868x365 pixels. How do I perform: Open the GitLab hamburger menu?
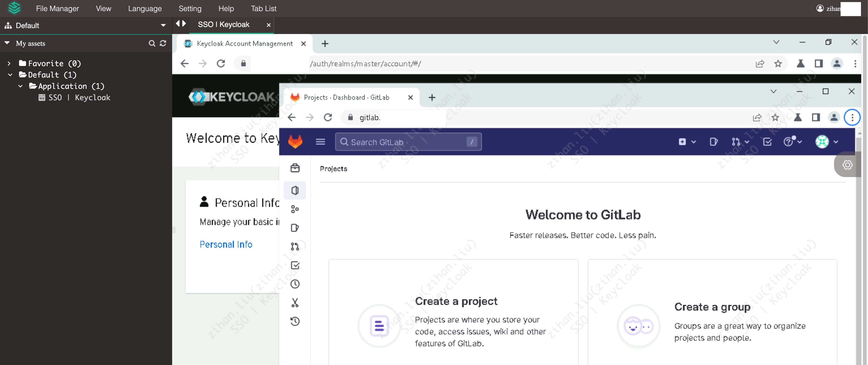click(320, 142)
